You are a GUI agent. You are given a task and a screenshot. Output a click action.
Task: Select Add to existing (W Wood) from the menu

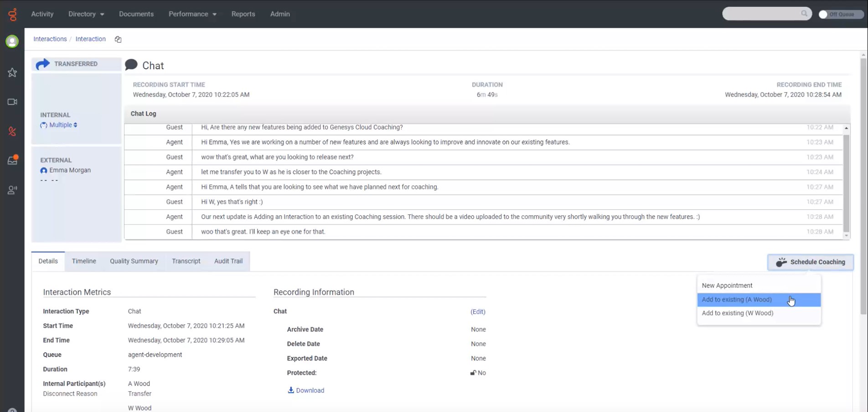tap(738, 313)
